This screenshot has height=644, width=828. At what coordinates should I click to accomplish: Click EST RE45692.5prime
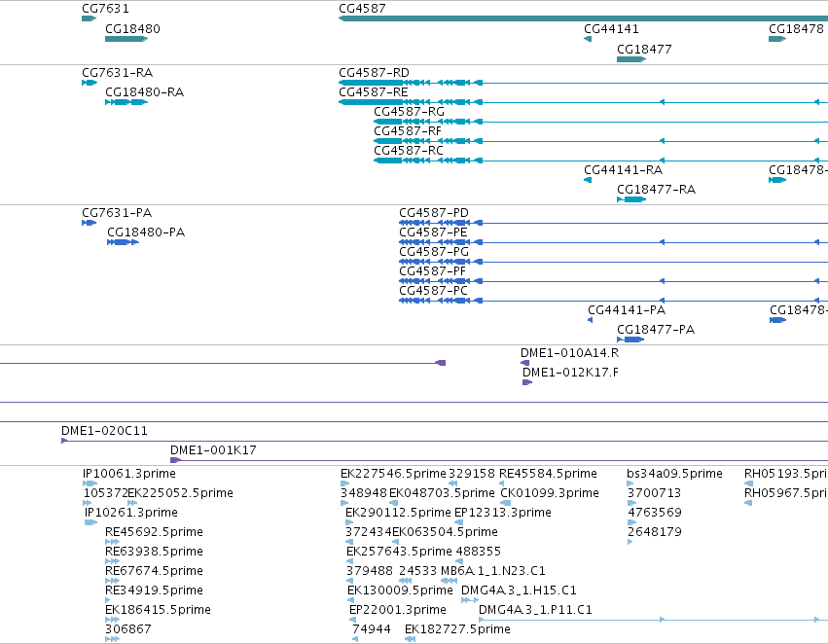point(154,532)
